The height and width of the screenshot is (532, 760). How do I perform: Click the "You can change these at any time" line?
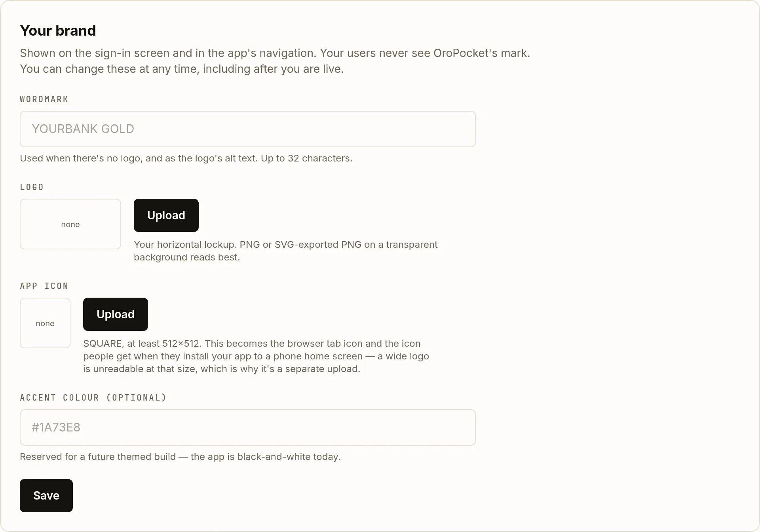tap(182, 69)
